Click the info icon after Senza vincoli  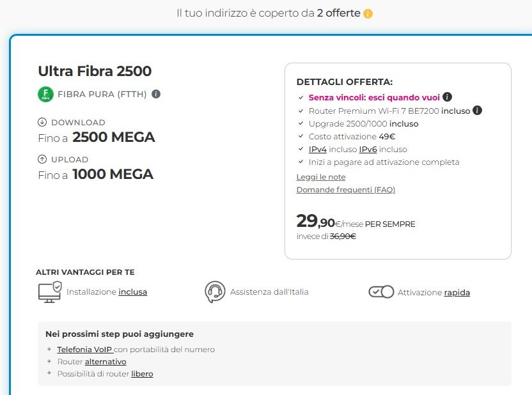(448, 97)
